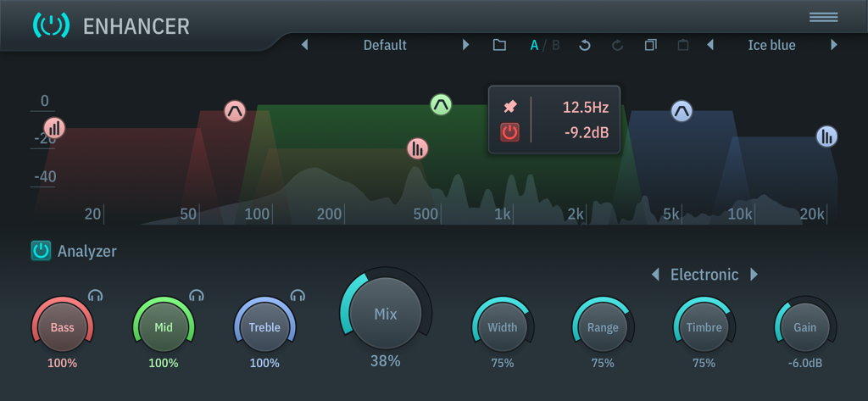Select the previous preset arrow beside Default
This screenshot has width=868, height=401.
pos(304,45)
